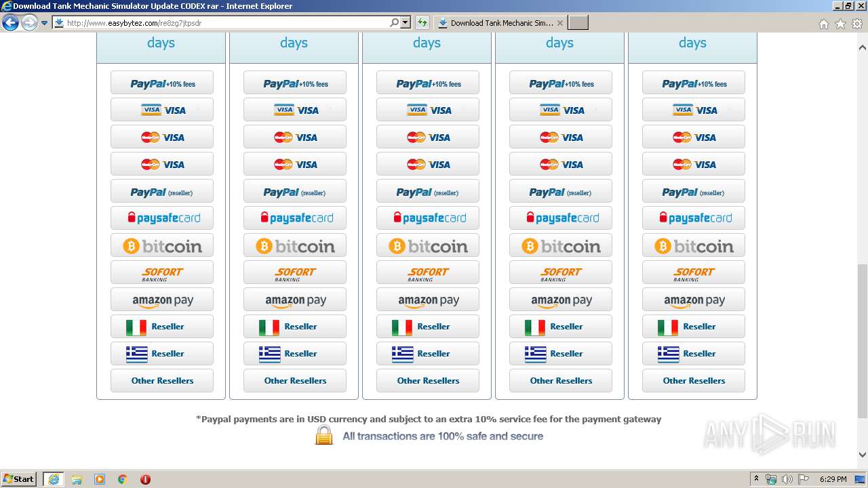Choose Sofort Banking in first column
868x488 pixels.
click(162, 272)
